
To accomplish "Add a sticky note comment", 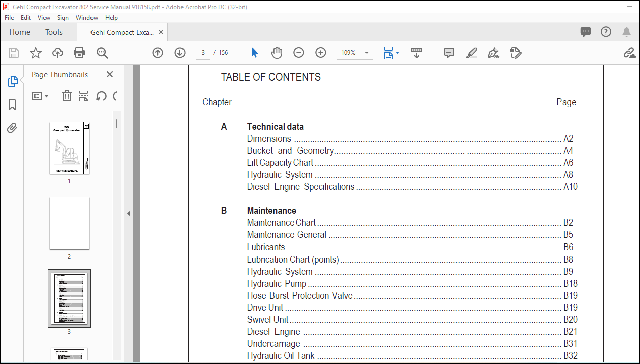I will 449,53.
